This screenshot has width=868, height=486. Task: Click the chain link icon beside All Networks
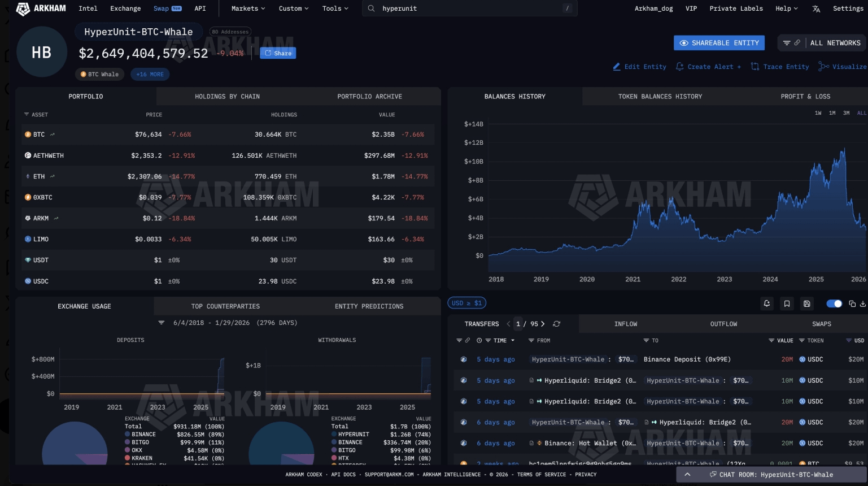797,43
